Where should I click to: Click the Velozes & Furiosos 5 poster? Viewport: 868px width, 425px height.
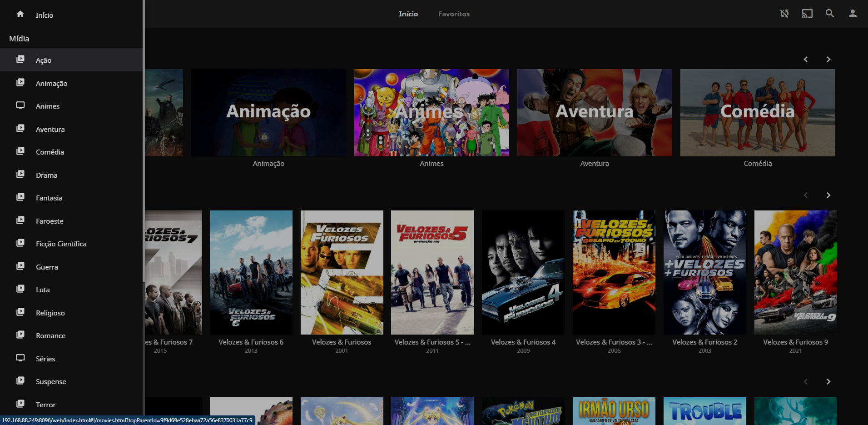432,272
